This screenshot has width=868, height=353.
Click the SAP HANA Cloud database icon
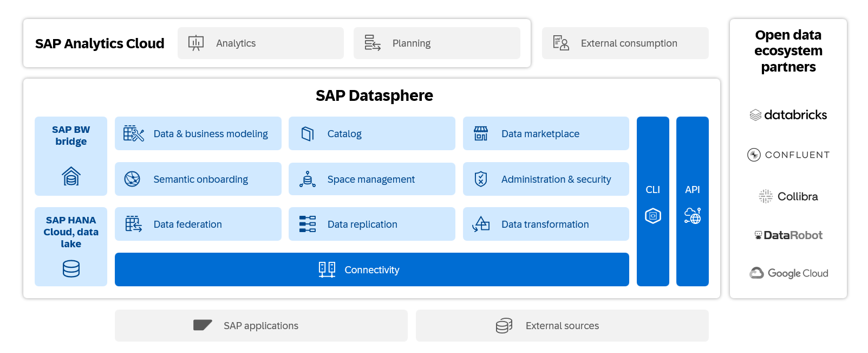click(x=71, y=268)
